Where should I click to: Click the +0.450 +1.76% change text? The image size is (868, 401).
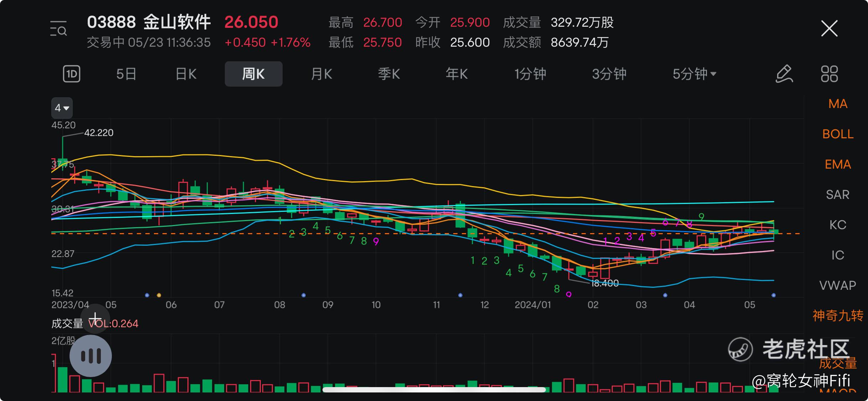[268, 42]
